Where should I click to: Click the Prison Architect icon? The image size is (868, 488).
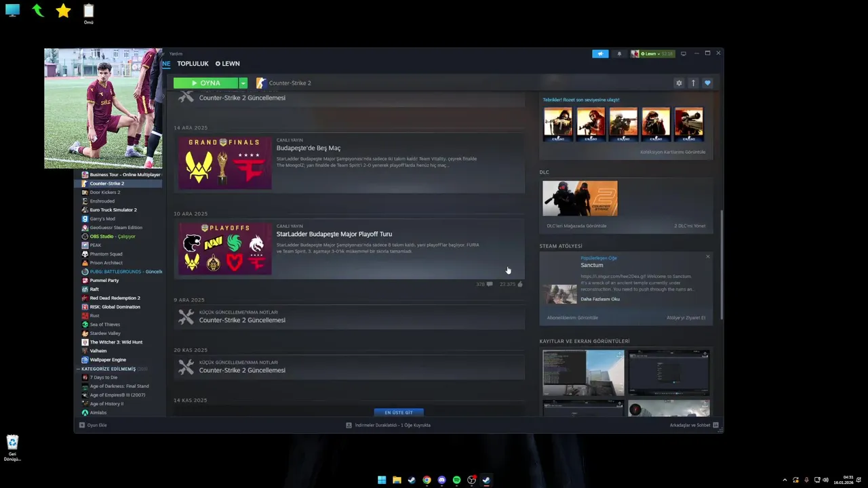coord(85,263)
